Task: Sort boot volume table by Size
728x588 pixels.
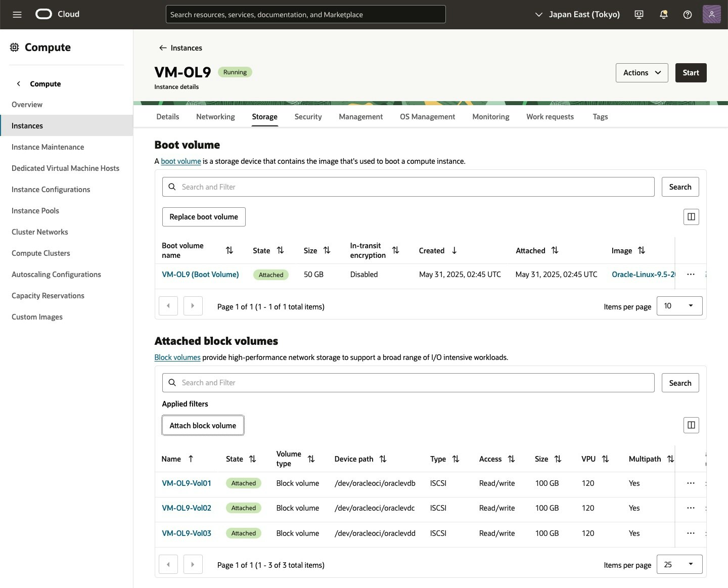Action: click(x=327, y=250)
